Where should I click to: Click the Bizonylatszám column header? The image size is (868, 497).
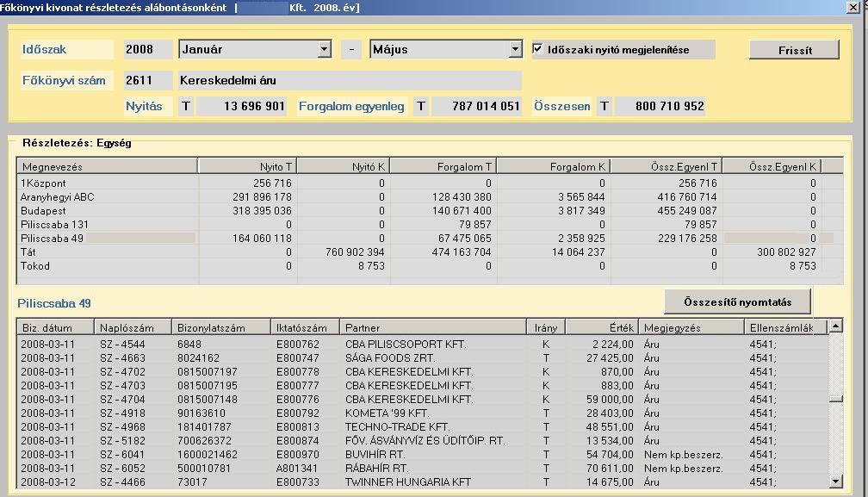pos(220,327)
